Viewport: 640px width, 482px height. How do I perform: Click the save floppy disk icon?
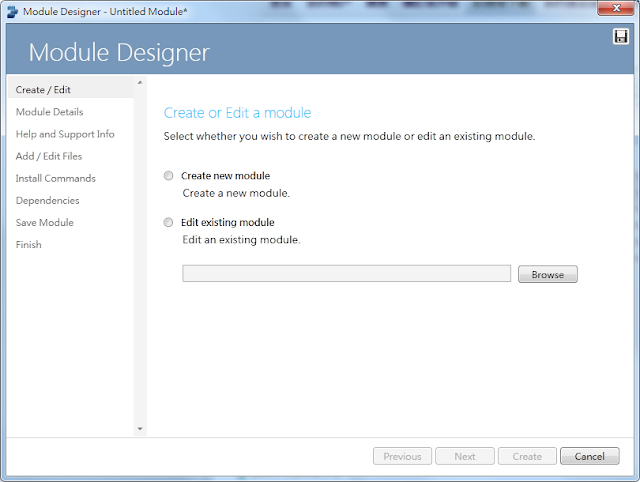(x=620, y=37)
